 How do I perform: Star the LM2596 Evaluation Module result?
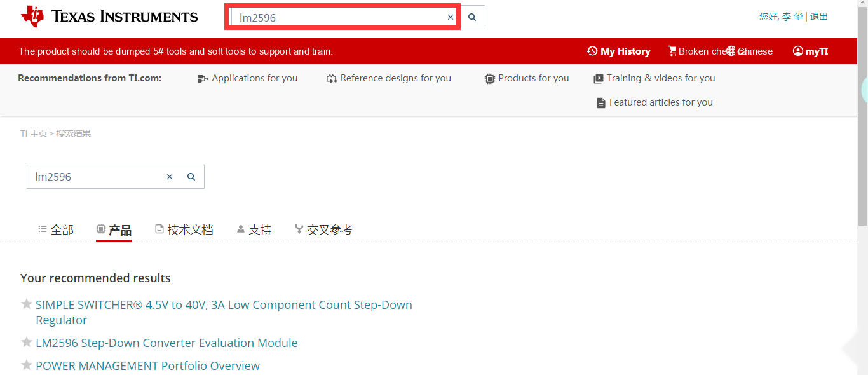point(27,343)
